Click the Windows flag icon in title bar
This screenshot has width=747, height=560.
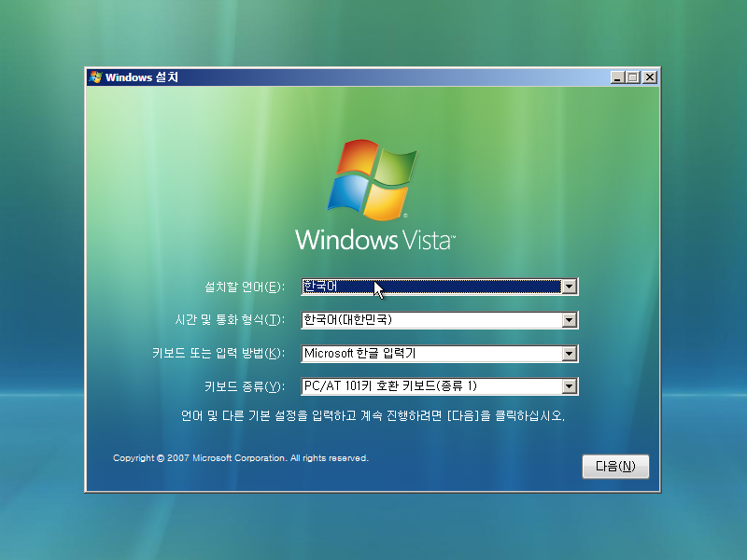[x=95, y=77]
